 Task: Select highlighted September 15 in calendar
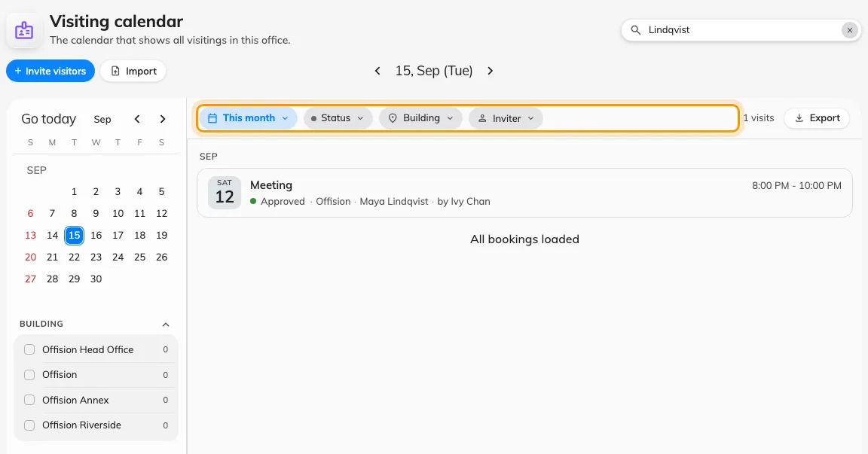click(74, 235)
